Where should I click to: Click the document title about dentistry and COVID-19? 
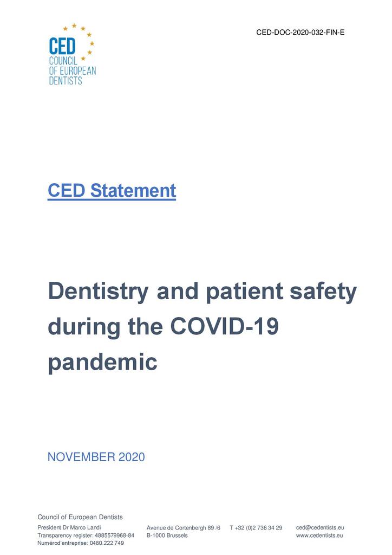[x=202, y=327]
